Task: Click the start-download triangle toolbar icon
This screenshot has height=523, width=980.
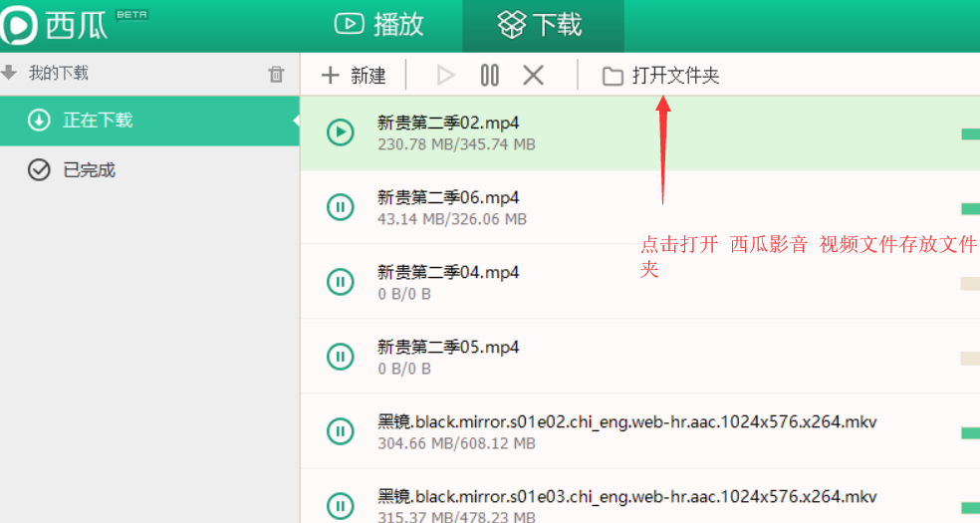Action: pyautogui.click(x=445, y=76)
